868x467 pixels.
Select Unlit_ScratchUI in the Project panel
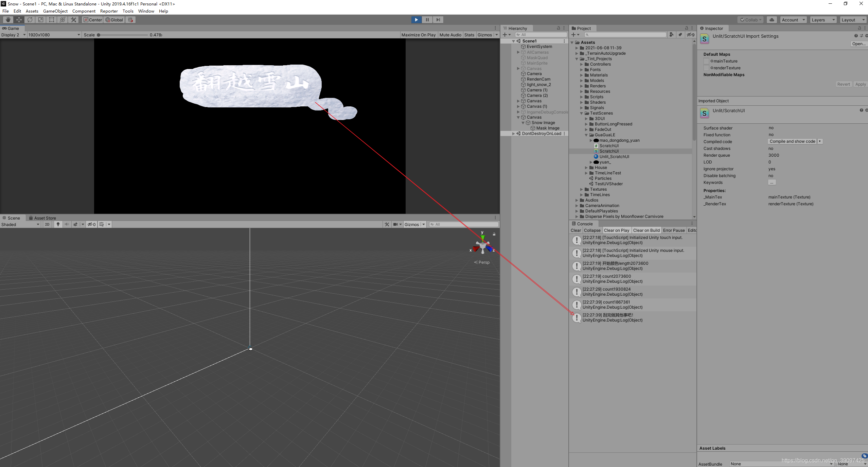tap(615, 156)
